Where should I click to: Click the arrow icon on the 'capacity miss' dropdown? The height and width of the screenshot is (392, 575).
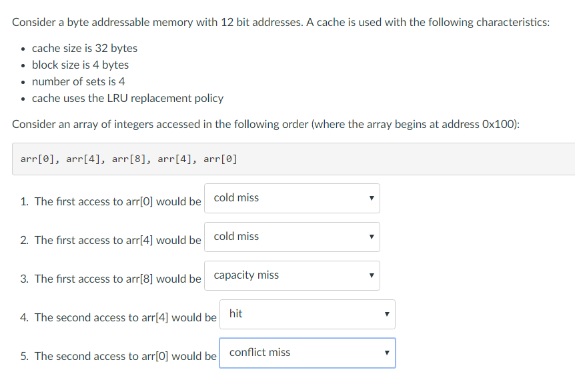(x=371, y=275)
